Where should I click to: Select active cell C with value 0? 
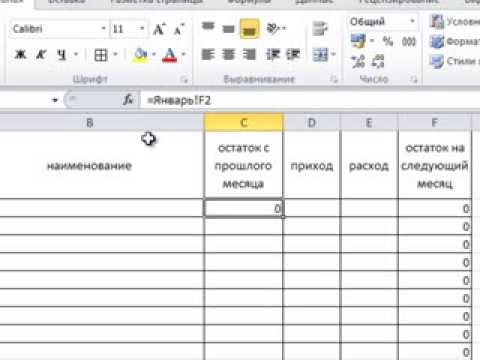243,208
